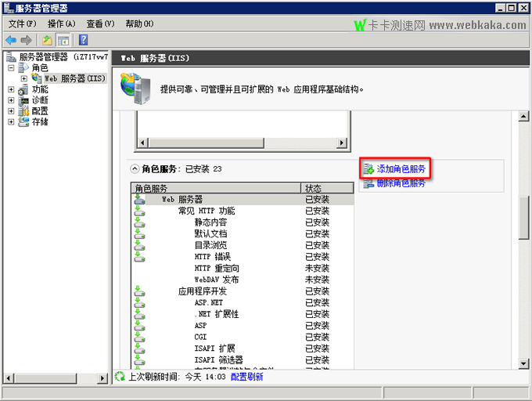Viewport: 532px width, 401px height.
Task: Click the back arrow toolbar icon
Action: 11,40
